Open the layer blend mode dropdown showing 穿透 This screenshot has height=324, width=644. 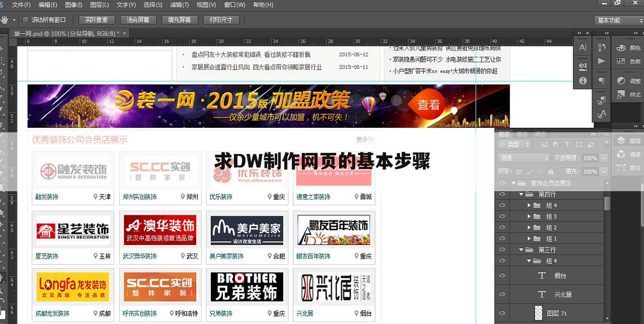point(523,158)
